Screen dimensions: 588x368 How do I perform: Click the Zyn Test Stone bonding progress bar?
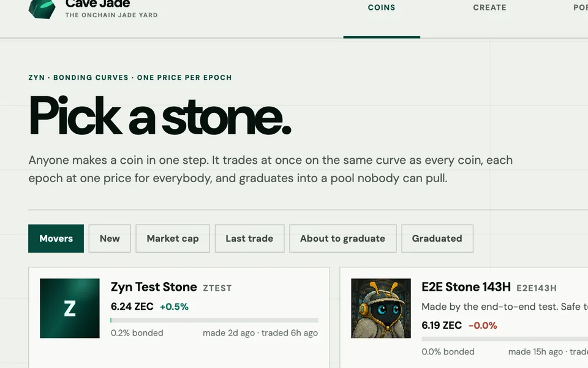(214, 320)
